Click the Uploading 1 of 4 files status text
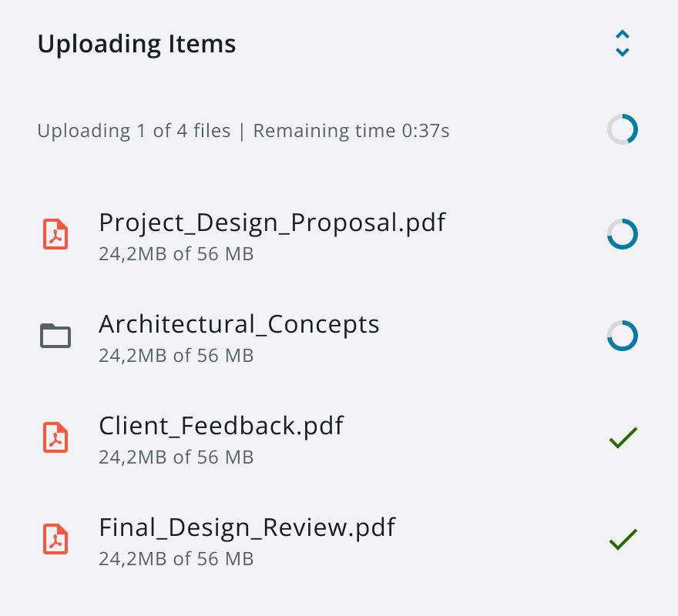Viewport: 678px width, 616px height. (243, 131)
